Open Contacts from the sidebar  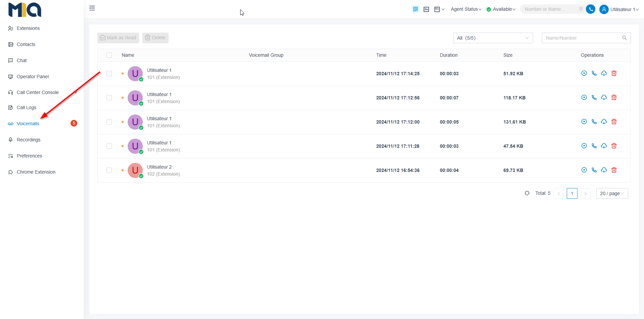(x=26, y=44)
